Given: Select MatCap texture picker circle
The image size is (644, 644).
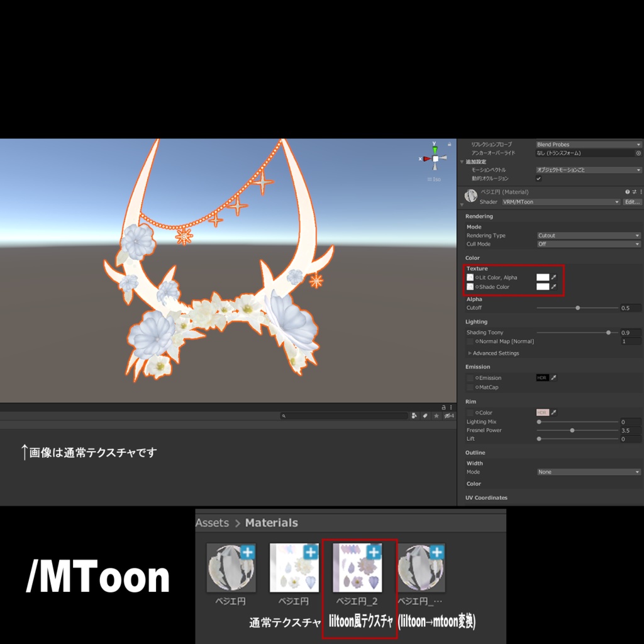Looking at the screenshot, I should 477,387.
